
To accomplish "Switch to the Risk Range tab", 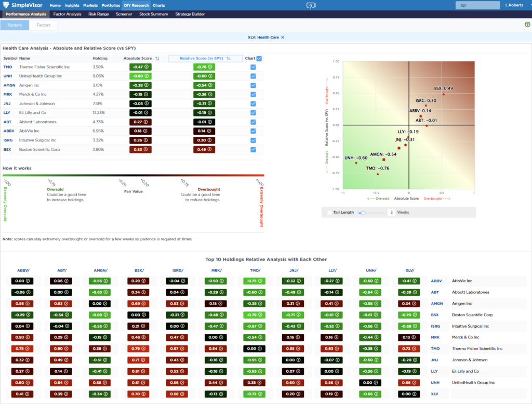I will [x=98, y=14].
